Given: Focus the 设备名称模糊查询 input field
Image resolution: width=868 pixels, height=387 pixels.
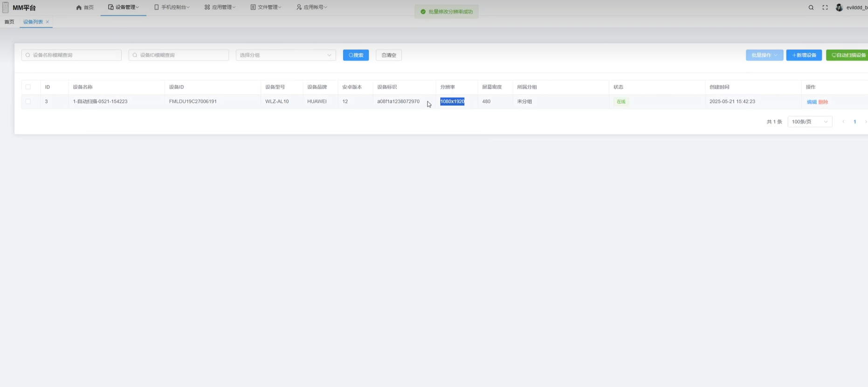Looking at the screenshot, I should (71, 55).
